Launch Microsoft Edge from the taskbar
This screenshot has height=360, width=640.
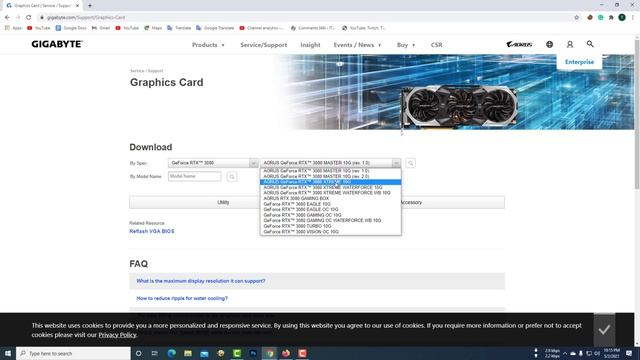click(171, 353)
